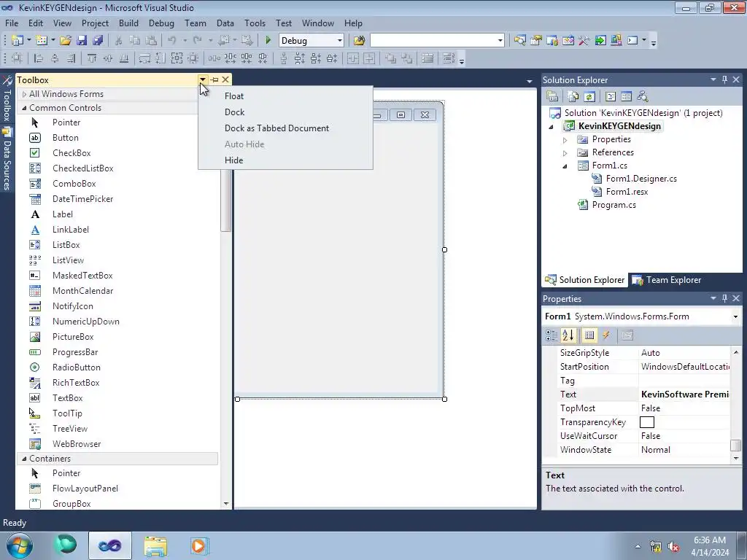Click the Center Horizontally layout icon
The image size is (747, 560).
coord(353,58)
